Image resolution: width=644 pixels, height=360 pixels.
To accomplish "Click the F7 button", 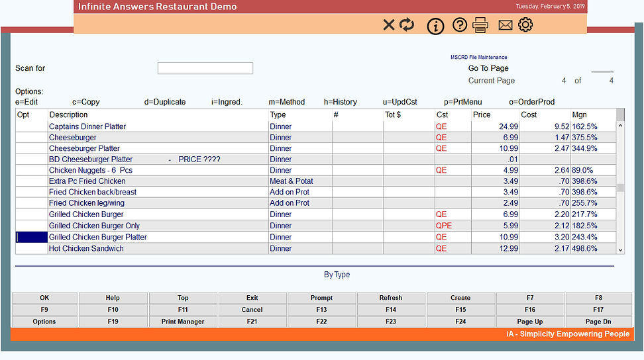I will pos(530,298).
